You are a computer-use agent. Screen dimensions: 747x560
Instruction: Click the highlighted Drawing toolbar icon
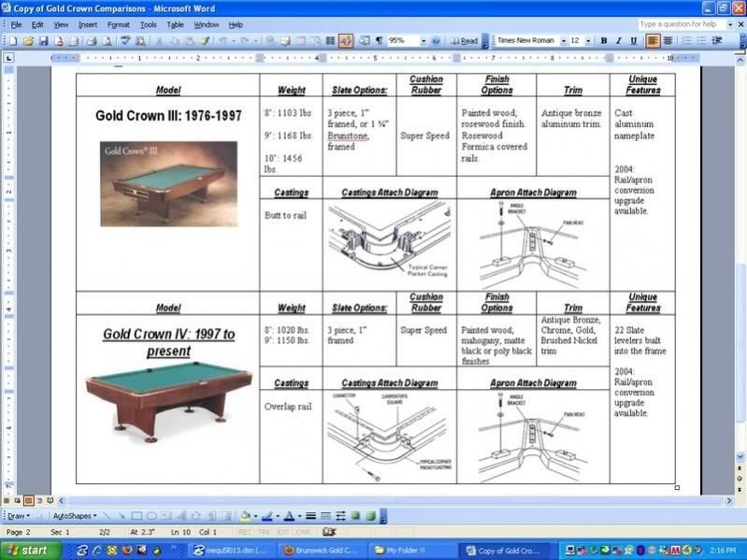click(x=346, y=41)
